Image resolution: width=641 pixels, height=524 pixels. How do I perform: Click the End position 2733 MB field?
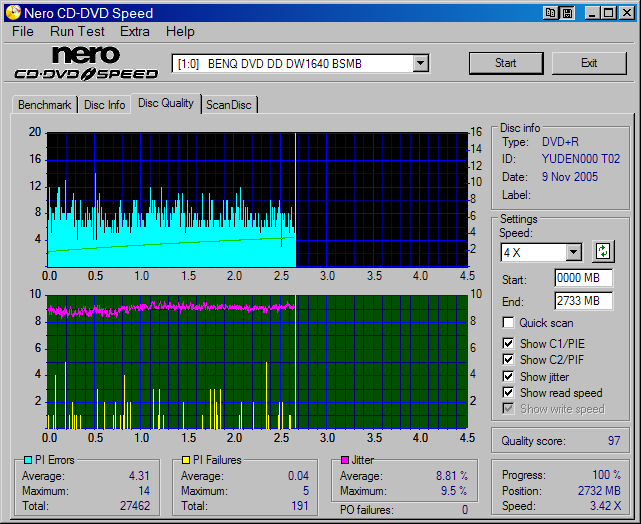(x=583, y=301)
